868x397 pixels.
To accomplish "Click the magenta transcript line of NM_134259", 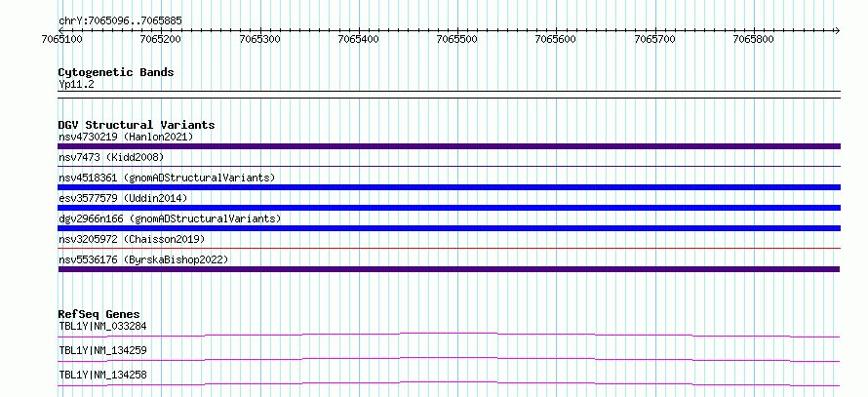I will 449,359.
